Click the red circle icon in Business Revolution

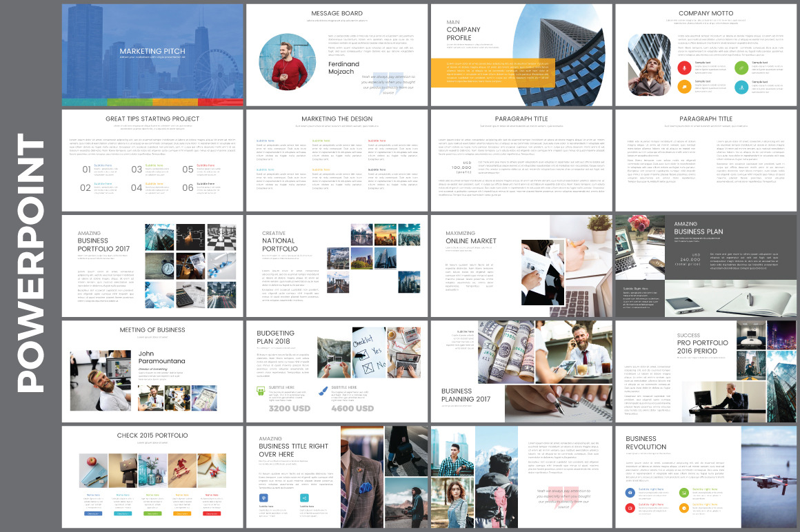(630, 508)
